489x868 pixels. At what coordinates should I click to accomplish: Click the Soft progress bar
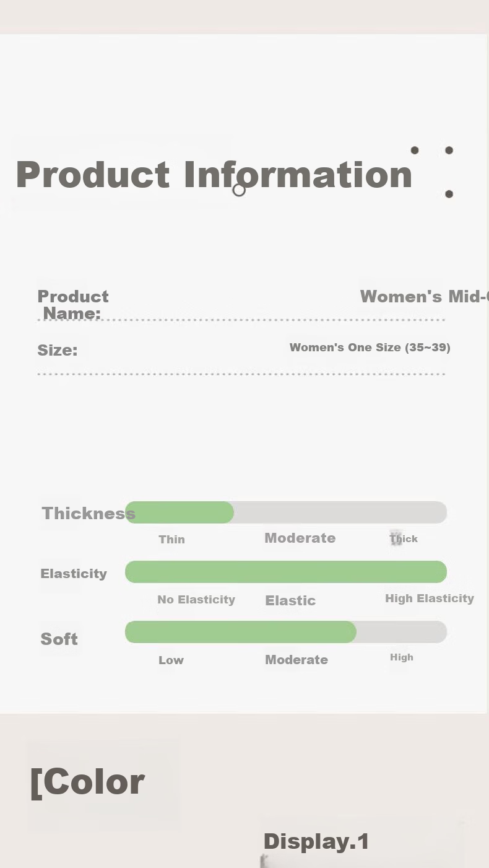(x=286, y=632)
